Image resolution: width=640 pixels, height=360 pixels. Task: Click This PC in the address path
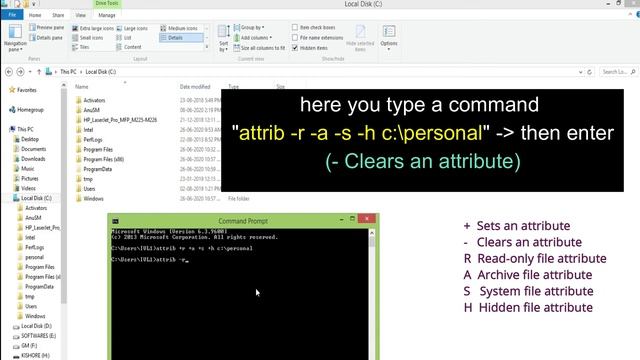(68, 72)
